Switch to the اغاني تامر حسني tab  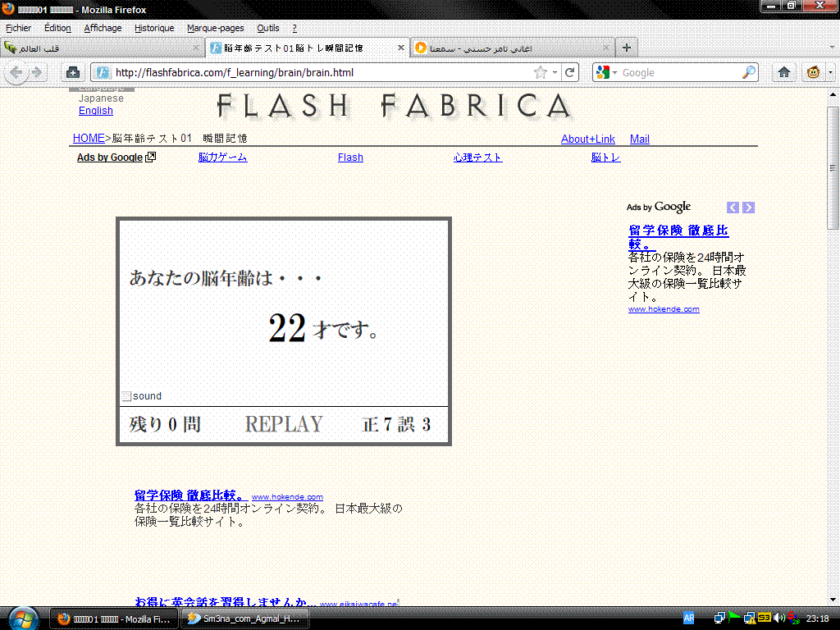point(512,48)
